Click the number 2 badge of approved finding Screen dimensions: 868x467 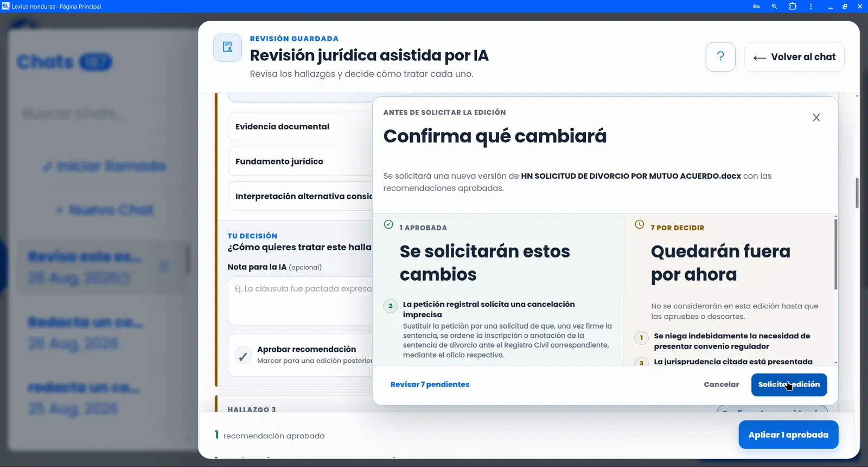click(x=390, y=306)
